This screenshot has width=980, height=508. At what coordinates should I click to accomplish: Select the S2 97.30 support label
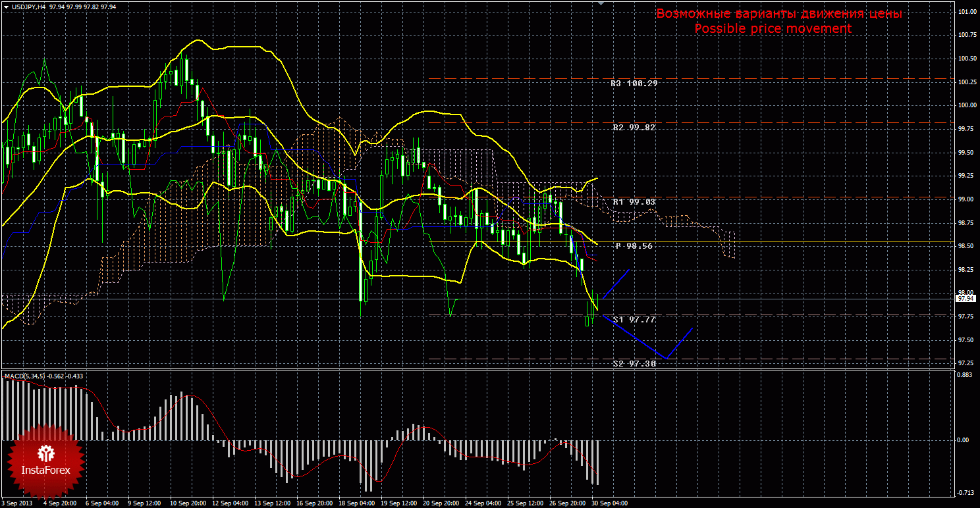634,363
